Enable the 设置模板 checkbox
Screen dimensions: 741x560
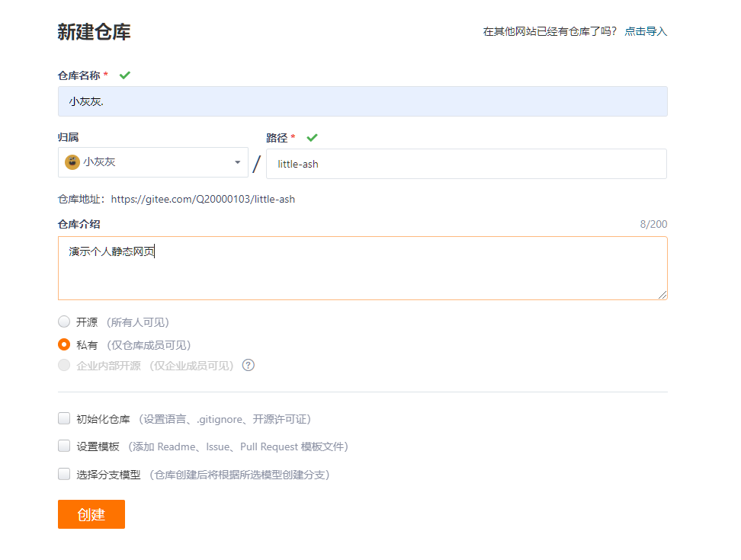[64, 445]
